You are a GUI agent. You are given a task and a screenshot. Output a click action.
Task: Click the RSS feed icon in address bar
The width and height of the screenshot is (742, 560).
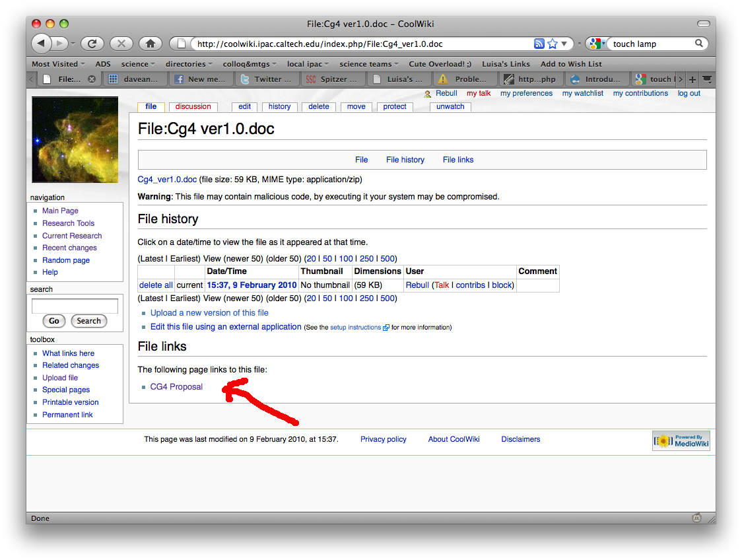click(x=539, y=44)
